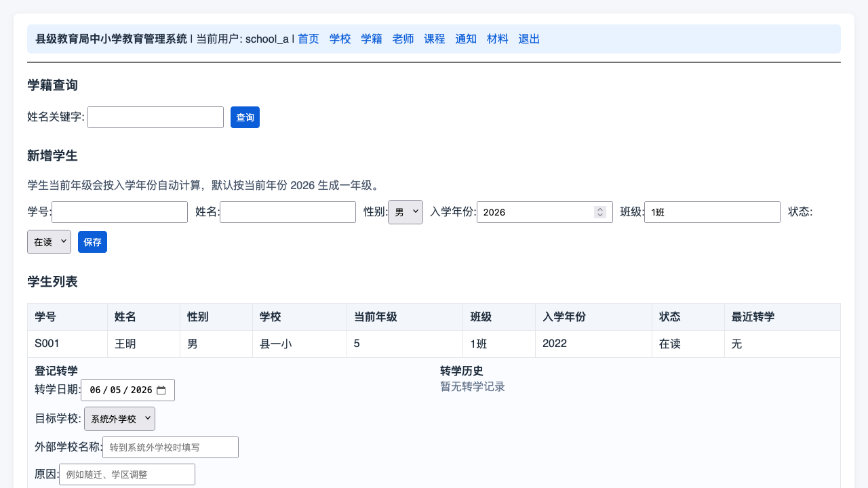Navigate to the 学籍 page
The height and width of the screenshot is (488, 868).
click(372, 39)
